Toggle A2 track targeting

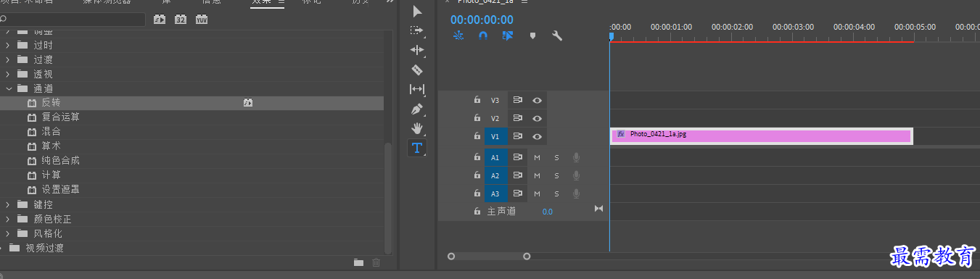coord(495,175)
